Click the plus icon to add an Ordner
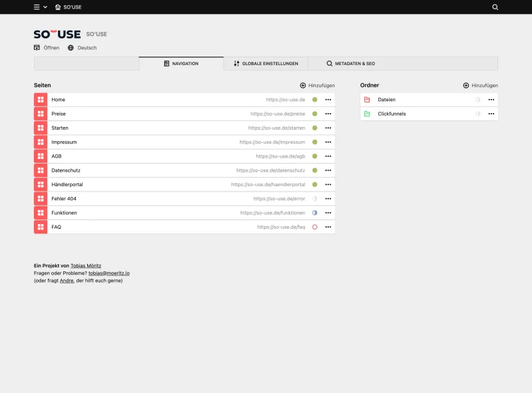This screenshot has height=393, width=532. click(x=467, y=85)
